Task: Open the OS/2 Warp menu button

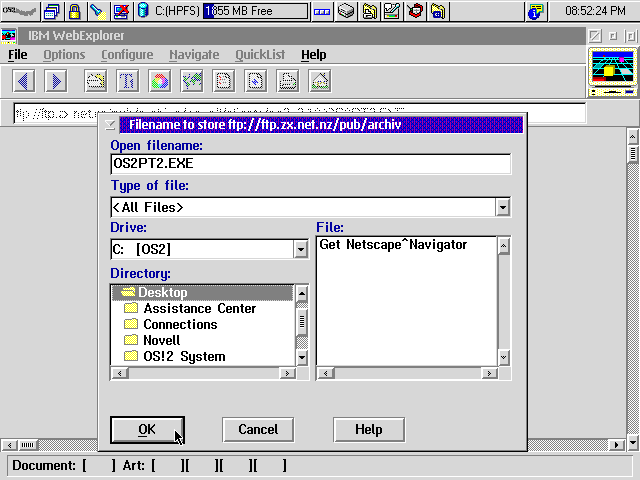Action: coord(20,11)
